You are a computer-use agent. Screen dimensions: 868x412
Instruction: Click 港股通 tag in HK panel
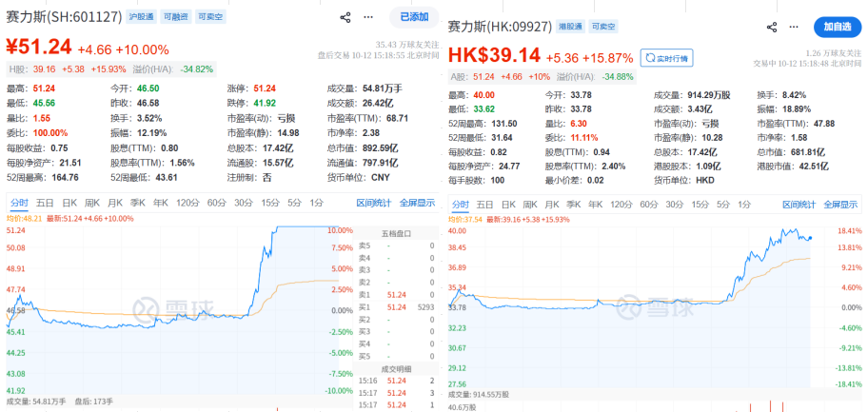[x=569, y=27]
